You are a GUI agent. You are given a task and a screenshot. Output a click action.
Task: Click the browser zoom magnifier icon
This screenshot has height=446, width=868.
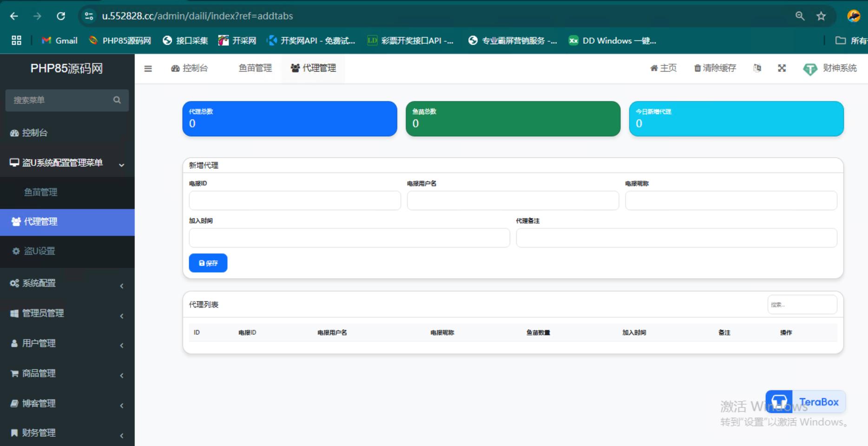pos(800,16)
